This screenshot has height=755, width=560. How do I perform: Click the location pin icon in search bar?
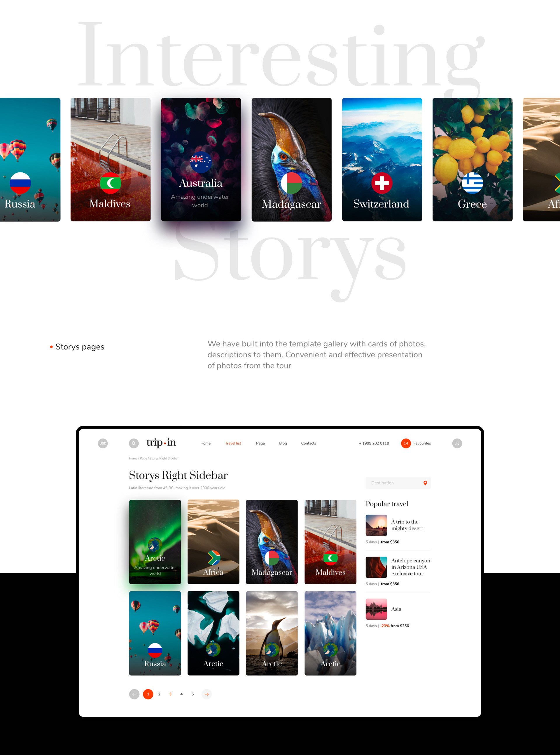427,484
